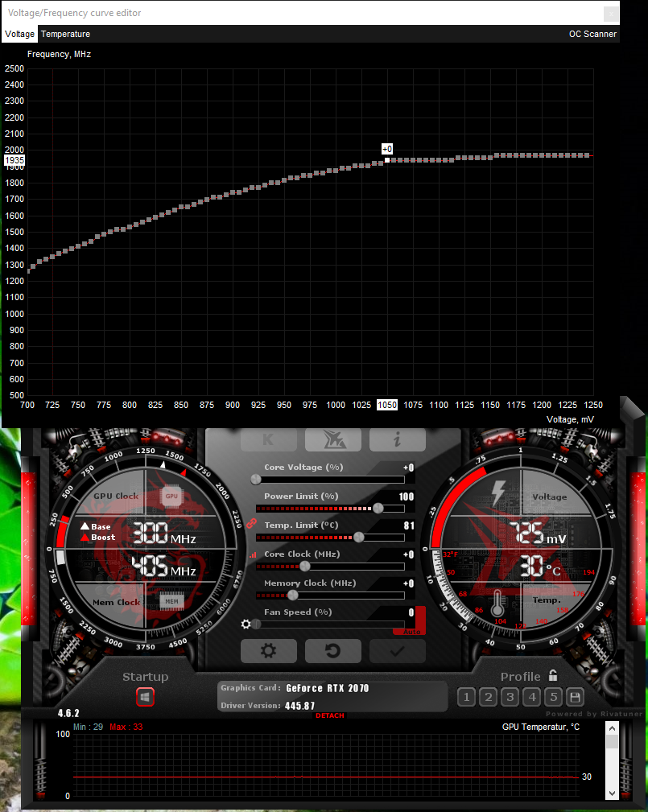
Task: Click the MSI dragon logo button
Action: click(x=333, y=439)
